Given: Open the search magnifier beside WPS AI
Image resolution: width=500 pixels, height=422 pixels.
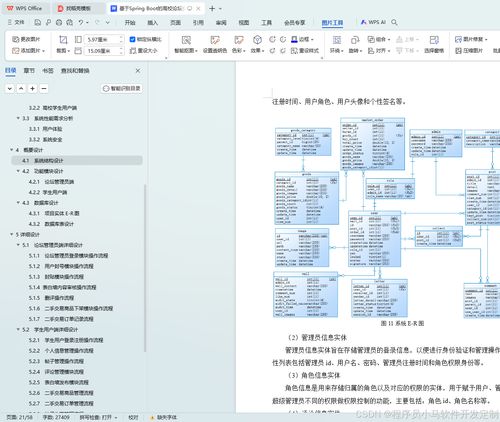Looking at the screenshot, I should coord(394,22).
